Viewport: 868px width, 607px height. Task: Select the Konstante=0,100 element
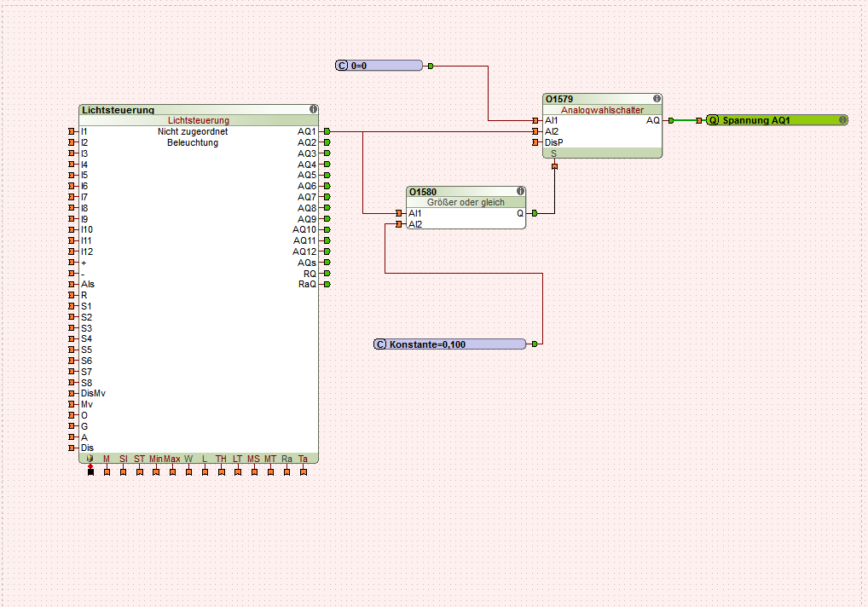[x=450, y=344]
